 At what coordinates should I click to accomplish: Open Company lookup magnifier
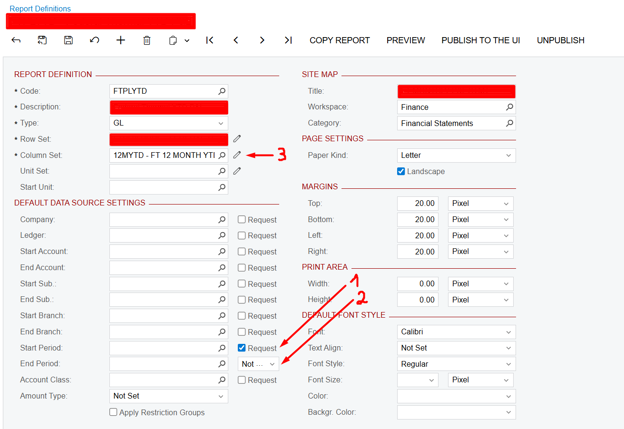coord(222,220)
